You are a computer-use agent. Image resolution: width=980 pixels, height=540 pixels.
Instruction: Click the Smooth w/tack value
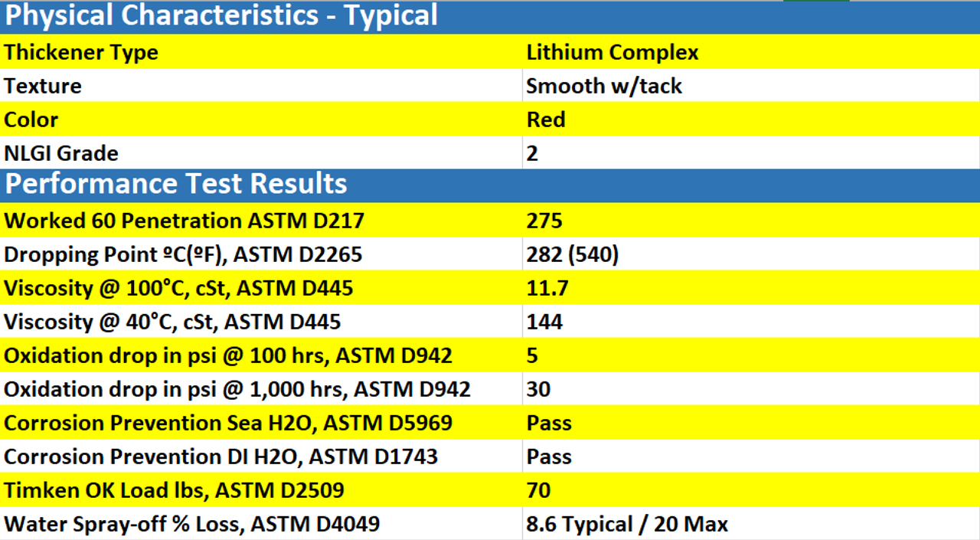(x=604, y=86)
